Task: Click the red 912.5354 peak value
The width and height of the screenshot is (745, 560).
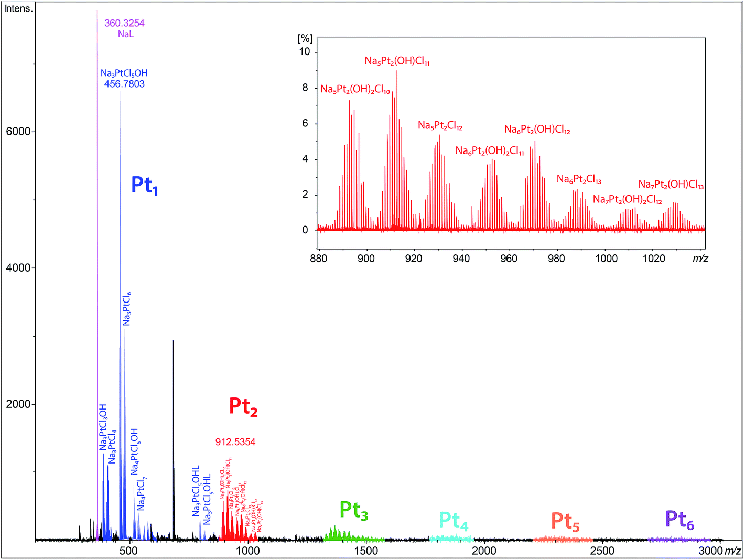Action: (235, 442)
